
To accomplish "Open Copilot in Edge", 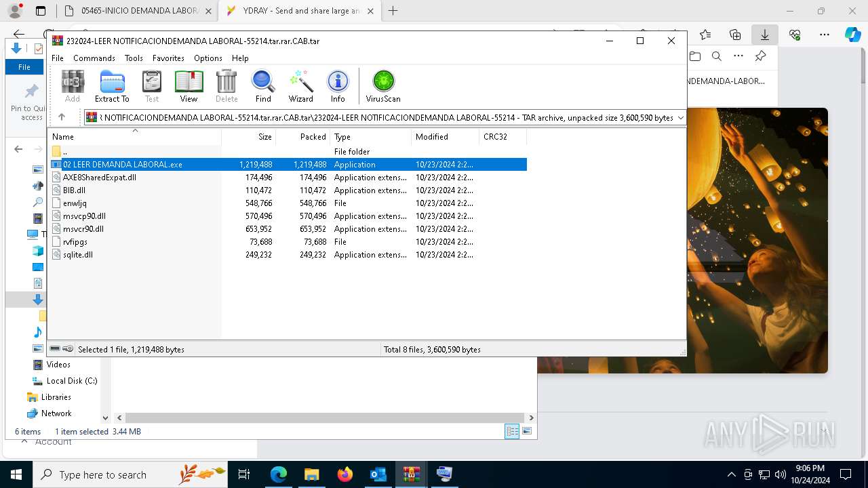I will (852, 35).
